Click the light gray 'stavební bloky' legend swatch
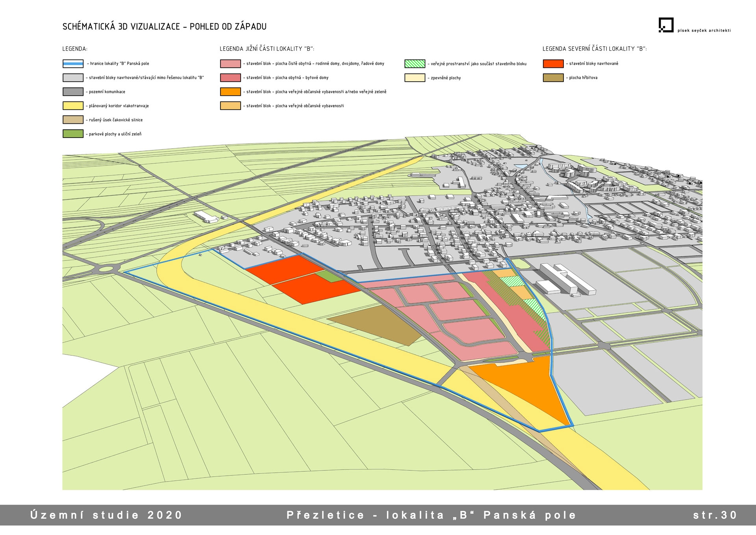The width and height of the screenshot is (756, 535). (x=73, y=78)
